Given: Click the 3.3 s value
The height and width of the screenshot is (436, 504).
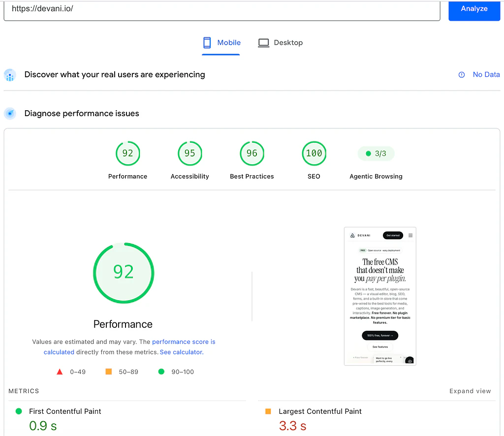Looking at the screenshot, I should [x=292, y=426].
